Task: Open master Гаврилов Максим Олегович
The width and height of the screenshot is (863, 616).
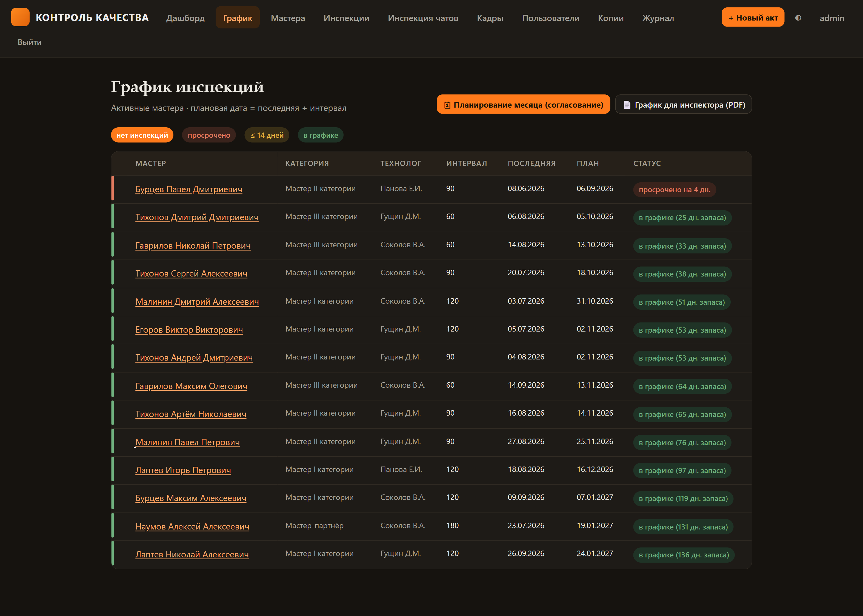Action: point(191,386)
